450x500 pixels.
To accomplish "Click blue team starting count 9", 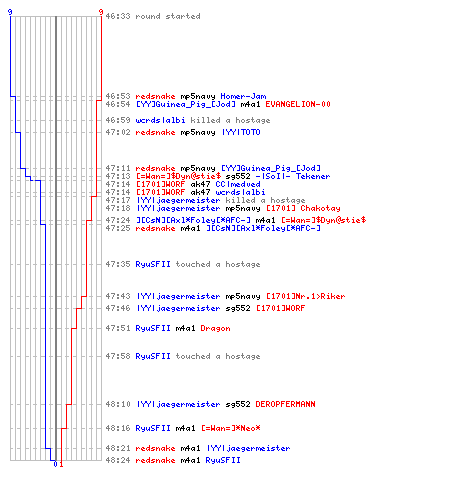I will 10,12.
